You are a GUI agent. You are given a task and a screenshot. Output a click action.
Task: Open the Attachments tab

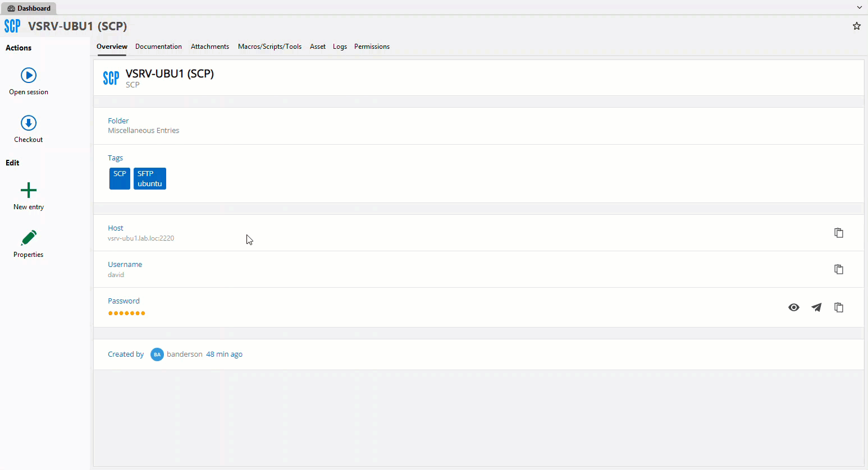tap(210, 47)
